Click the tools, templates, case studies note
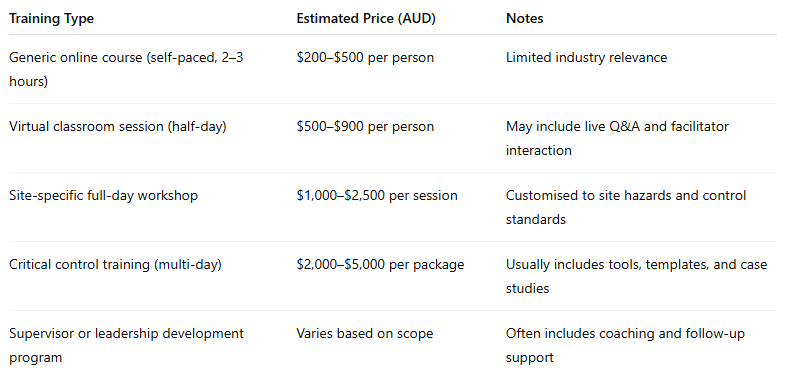Image resolution: width=786 pixels, height=377 pixels. tap(637, 276)
